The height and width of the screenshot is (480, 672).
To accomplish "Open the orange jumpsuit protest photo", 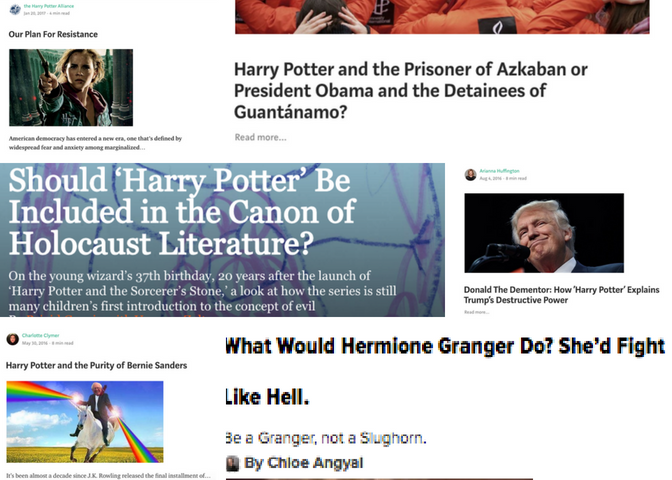I will coord(442,17).
